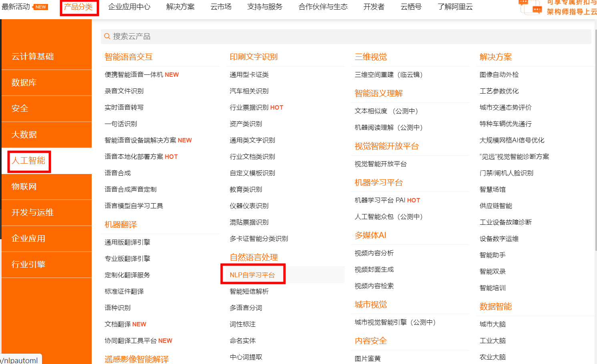This screenshot has height=364, width=597.
Task: Open 智能双录 solution
Action: pos(492,272)
